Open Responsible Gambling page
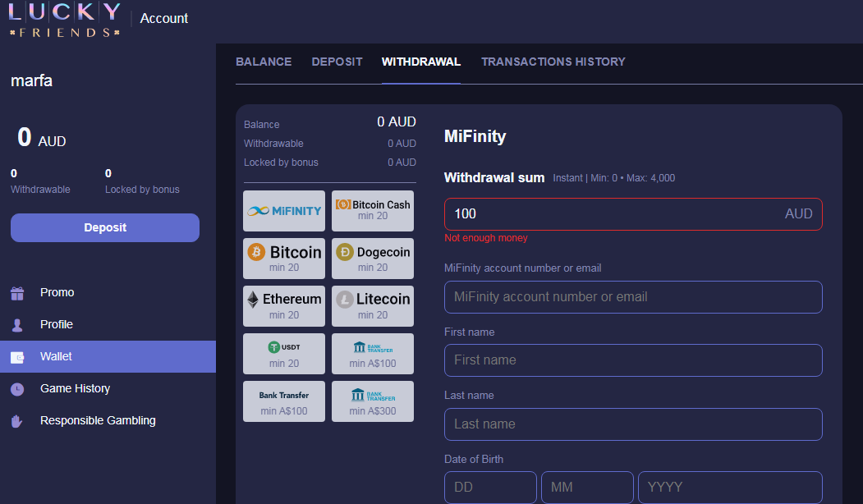Image resolution: width=863 pixels, height=504 pixels. click(x=97, y=421)
